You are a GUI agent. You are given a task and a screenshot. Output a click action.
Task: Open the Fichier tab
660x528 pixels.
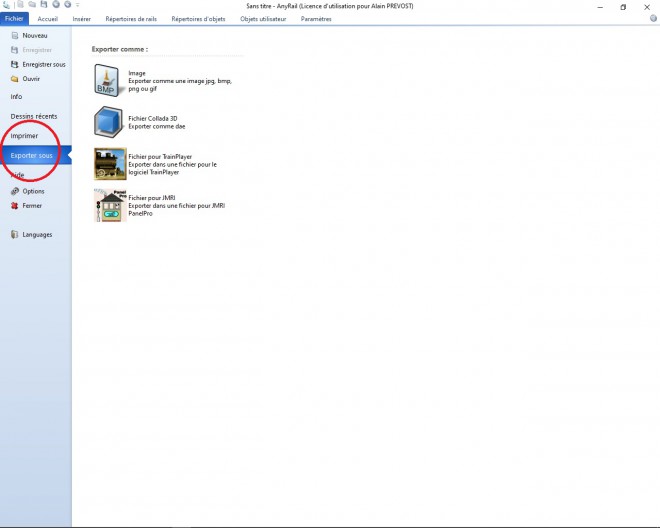(x=14, y=19)
